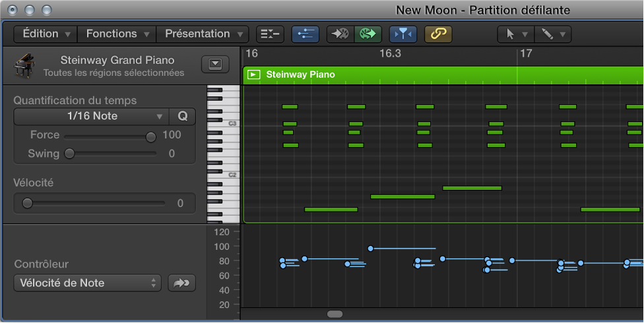Toggle MIDI Draw automation display button
Image resolution: width=644 pixels, height=323 pixels.
[x=305, y=34]
